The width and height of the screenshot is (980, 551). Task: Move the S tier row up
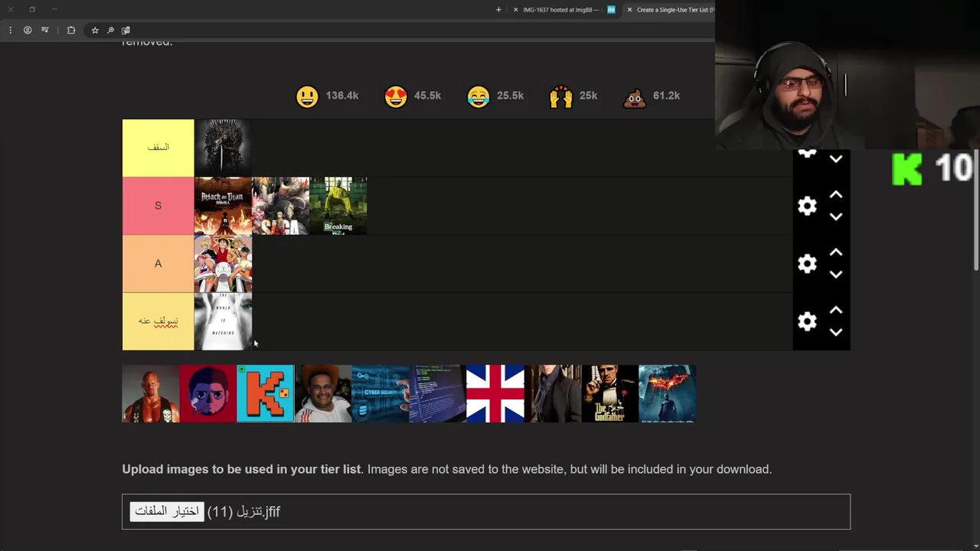coord(836,194)
